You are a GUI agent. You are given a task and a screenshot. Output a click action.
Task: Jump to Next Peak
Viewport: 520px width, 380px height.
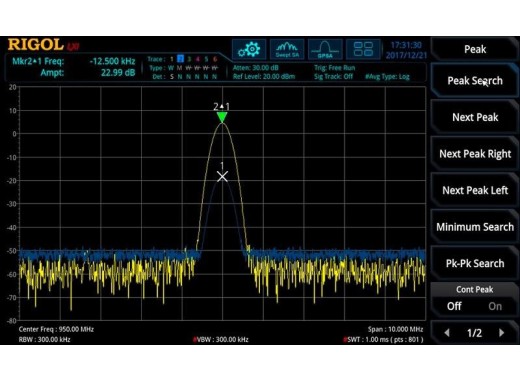475,117
